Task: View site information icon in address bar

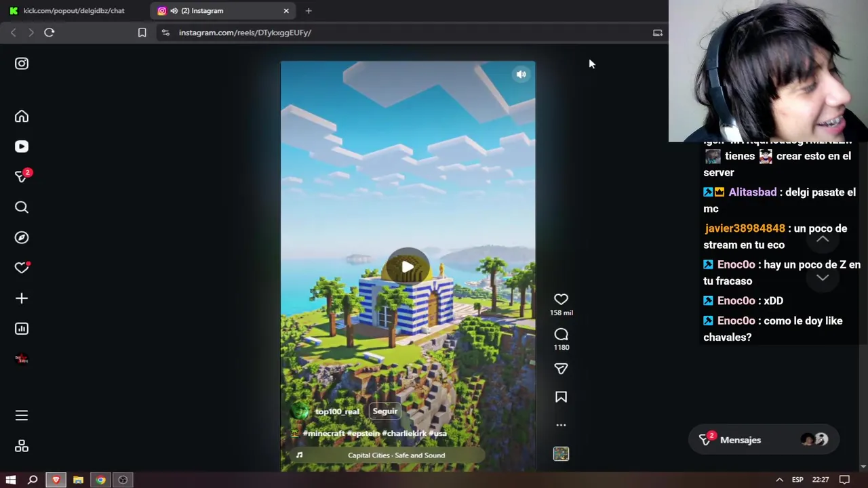Action: coord(165,33)
